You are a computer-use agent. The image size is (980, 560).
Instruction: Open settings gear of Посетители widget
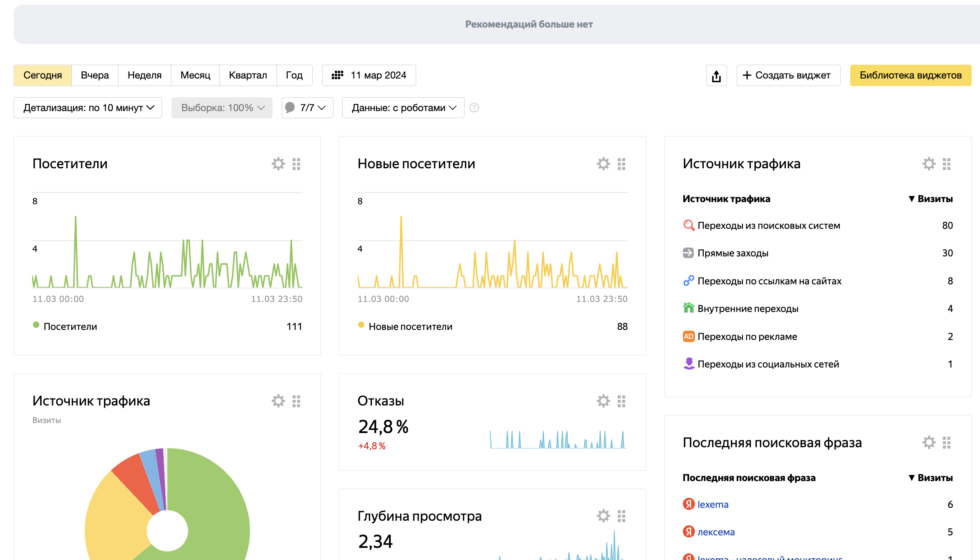[x=278, y=164]
